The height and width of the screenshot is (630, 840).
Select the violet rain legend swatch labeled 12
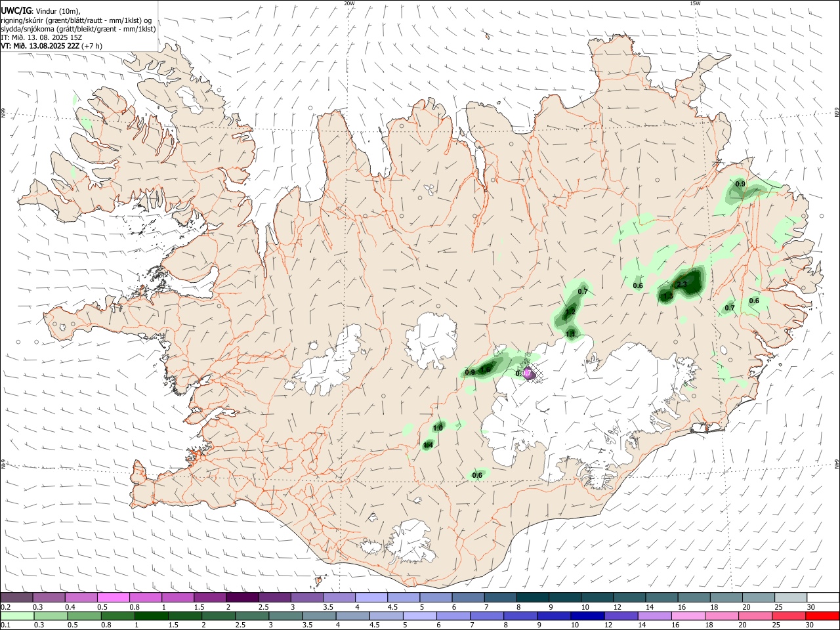620,616
